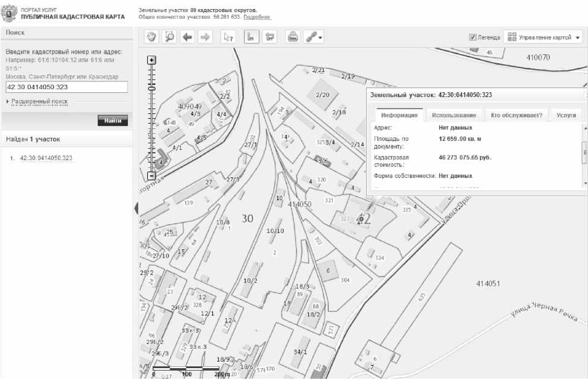The image size is (588, 379).
Task: Go to previous map extent arrow
Action: click(188, 37)
